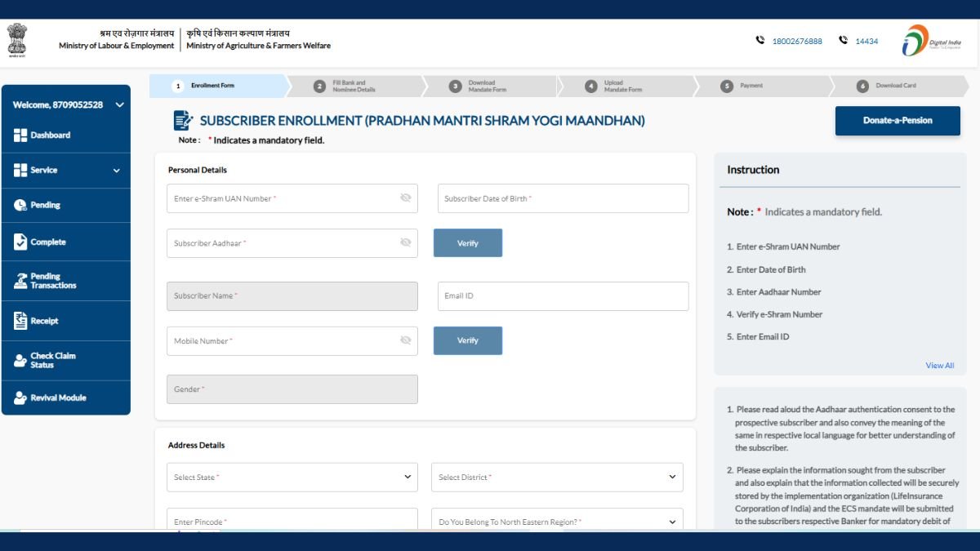Select the Revival Module icon
The height and width of the screenshot is (551, 980).
(20, 398)
